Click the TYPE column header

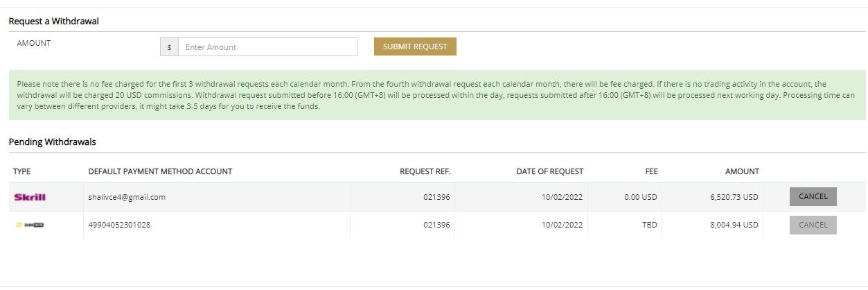click(x=22, y=171)
